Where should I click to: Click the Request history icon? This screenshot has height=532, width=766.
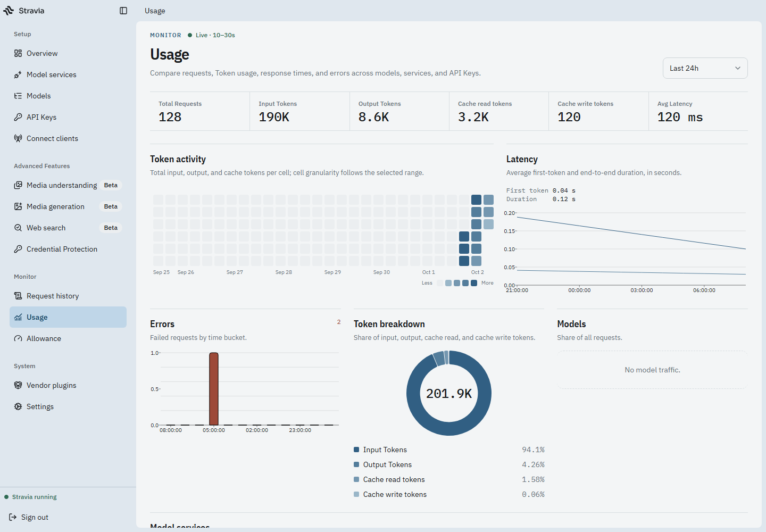[18, 296]
